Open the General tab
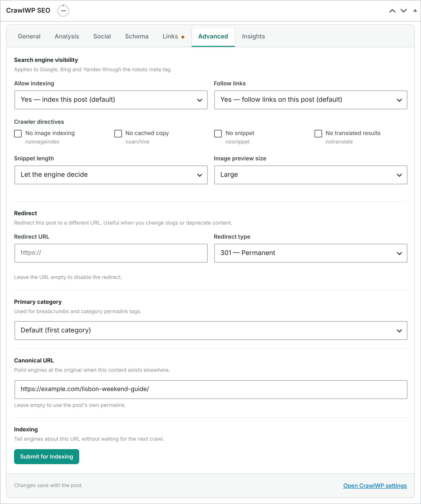421x504 pixels. 29,37
